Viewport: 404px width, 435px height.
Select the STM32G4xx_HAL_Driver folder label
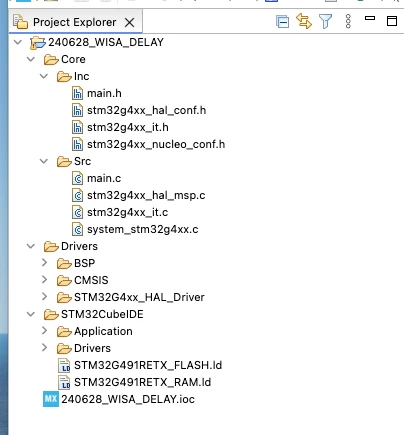[x=139, y=297]
